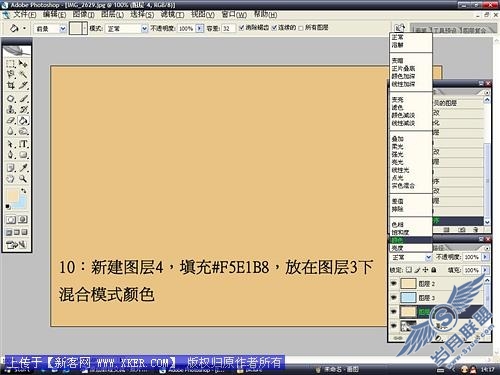500x375 pixels.
Task: Switch to Quick Mask mode
Action: click(x=23, y=220)
